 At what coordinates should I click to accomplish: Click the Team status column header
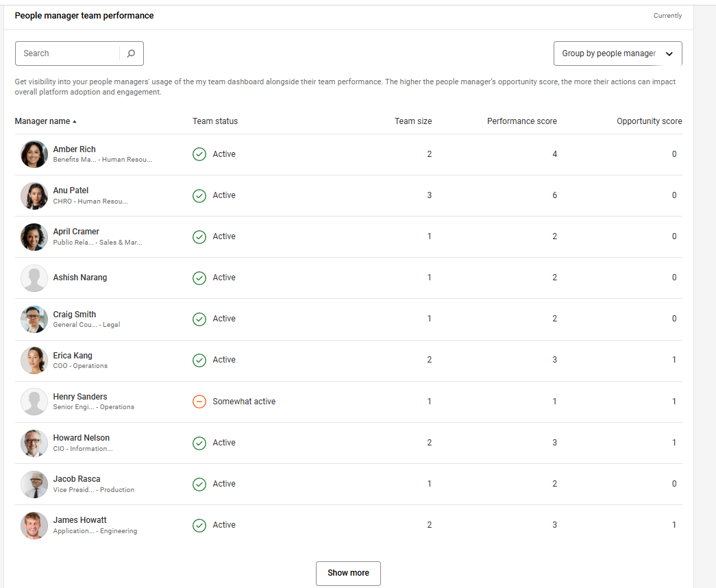pos(215,121)
